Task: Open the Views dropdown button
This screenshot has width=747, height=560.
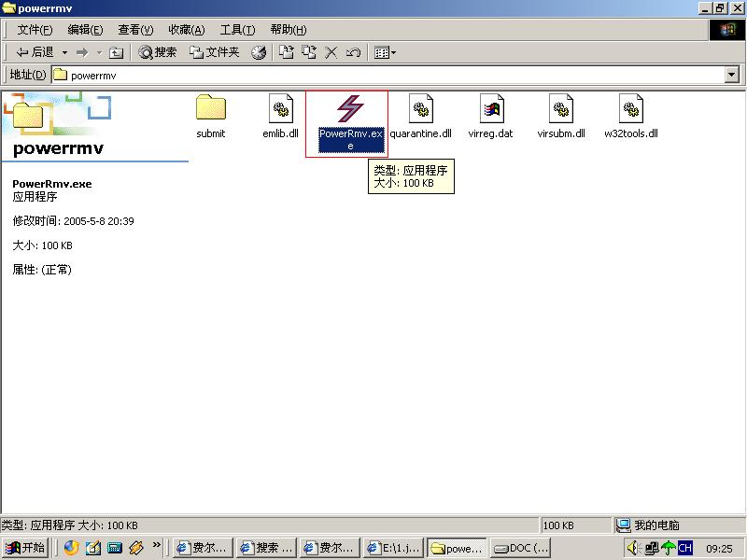Action: (x=385, y=52)
